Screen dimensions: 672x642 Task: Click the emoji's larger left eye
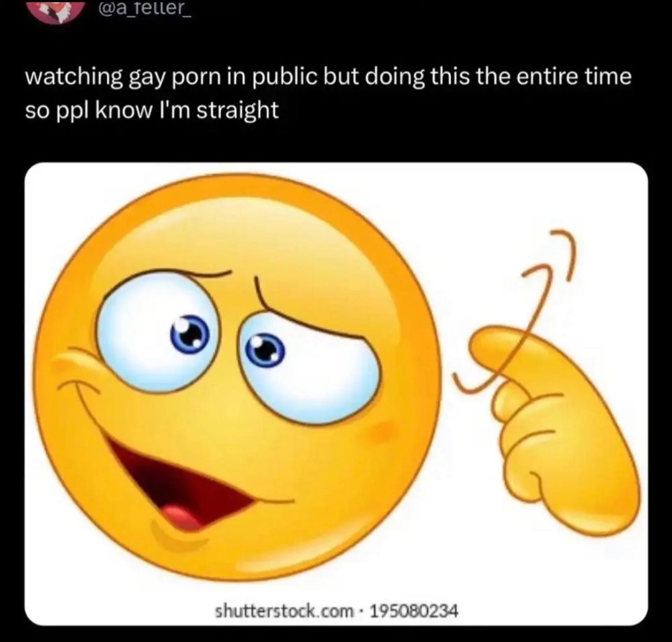(x=158, y=330)
